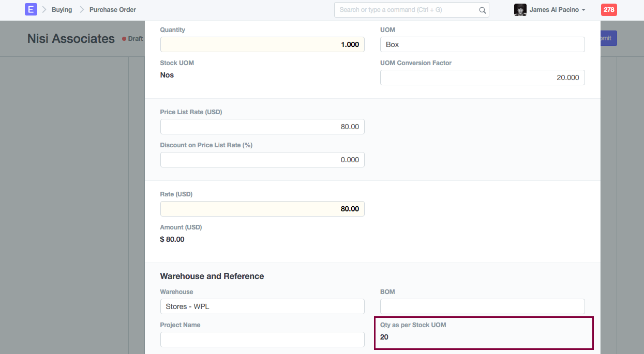Click the Project Name input box

pyautogui.click(x=262, y=340)
